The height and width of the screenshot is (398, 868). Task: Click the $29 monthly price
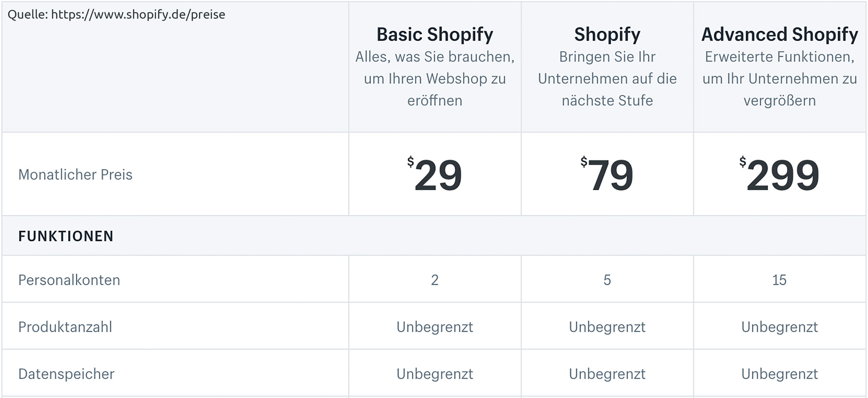[434, 174]
